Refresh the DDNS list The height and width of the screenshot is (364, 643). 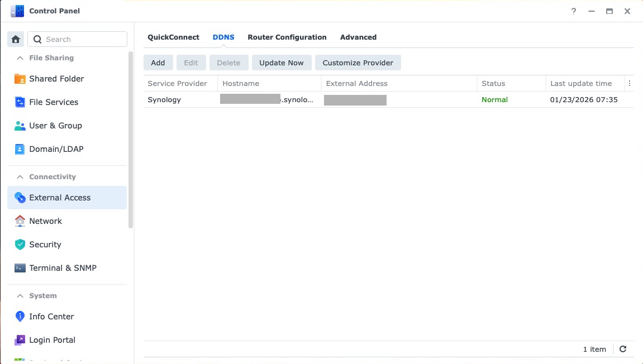pos(623,349)
